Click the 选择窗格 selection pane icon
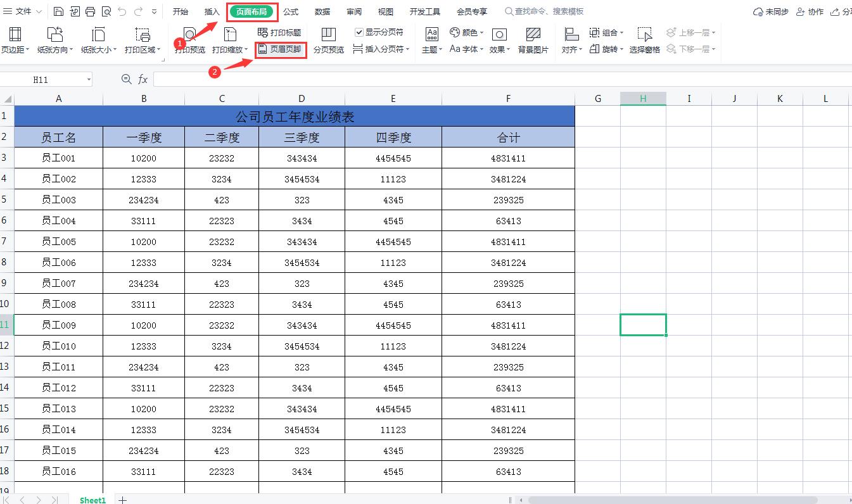852x504 pixels. (x=645, y=35)
